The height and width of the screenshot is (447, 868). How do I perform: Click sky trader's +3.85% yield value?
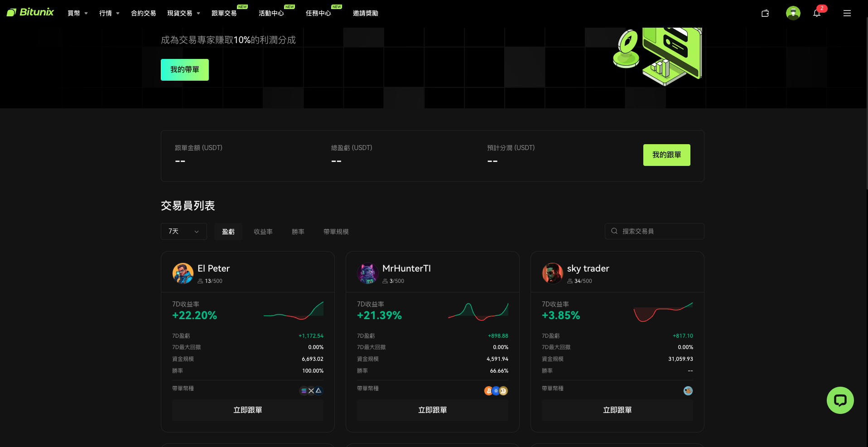pyautogui.click(x=561, y=316)
